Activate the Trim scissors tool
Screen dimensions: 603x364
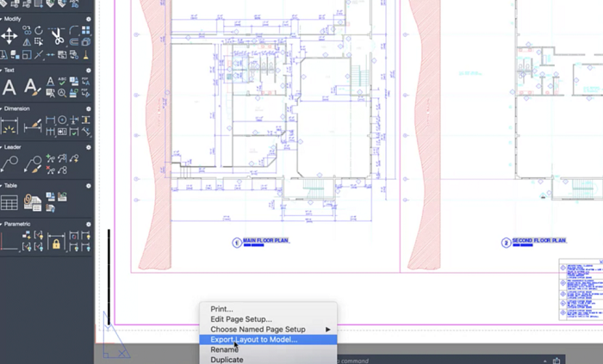point(58,35)
